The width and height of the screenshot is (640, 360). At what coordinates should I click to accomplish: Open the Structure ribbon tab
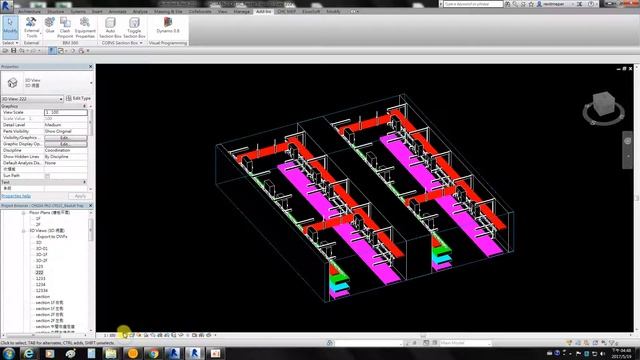coord(56,11)
